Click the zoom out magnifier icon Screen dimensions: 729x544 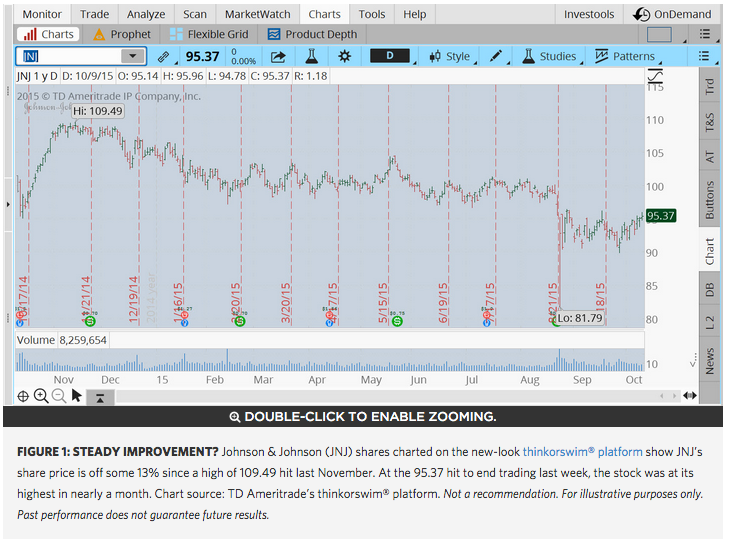(59, 396)
